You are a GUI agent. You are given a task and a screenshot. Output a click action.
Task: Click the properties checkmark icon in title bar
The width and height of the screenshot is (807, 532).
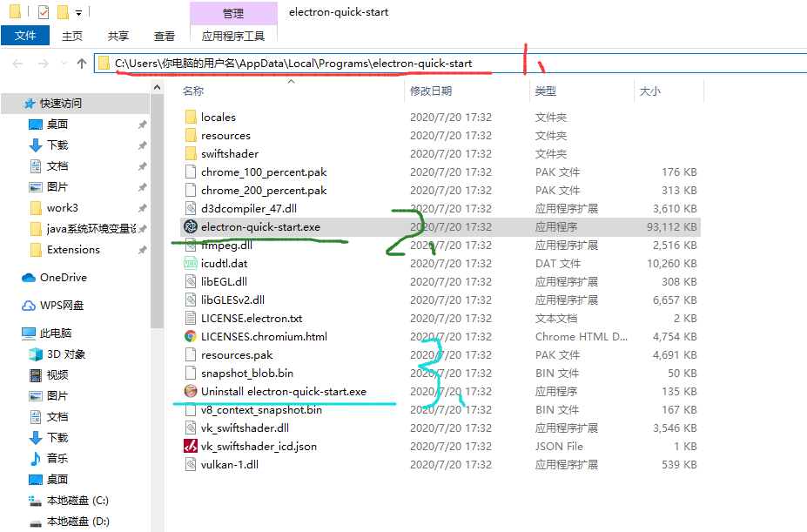tap(44, 12)
